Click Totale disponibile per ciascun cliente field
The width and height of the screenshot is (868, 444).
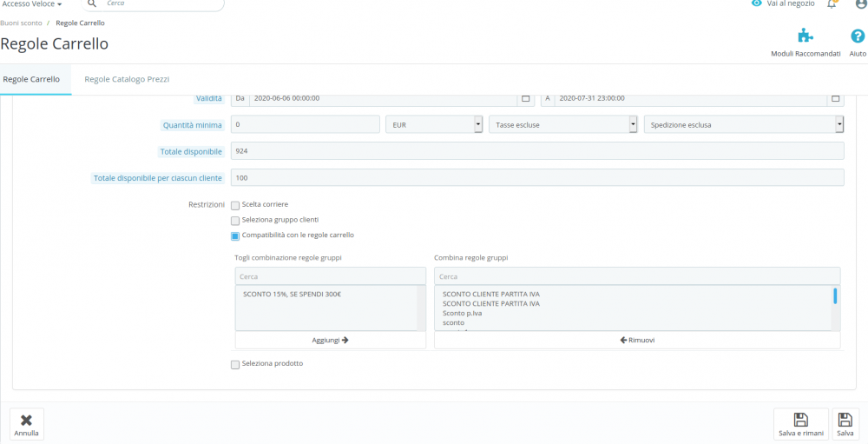(537, 177)
